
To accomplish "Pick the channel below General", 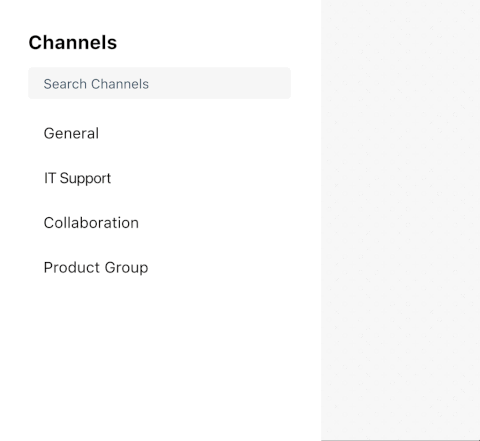I will click(x=159, y=178).
